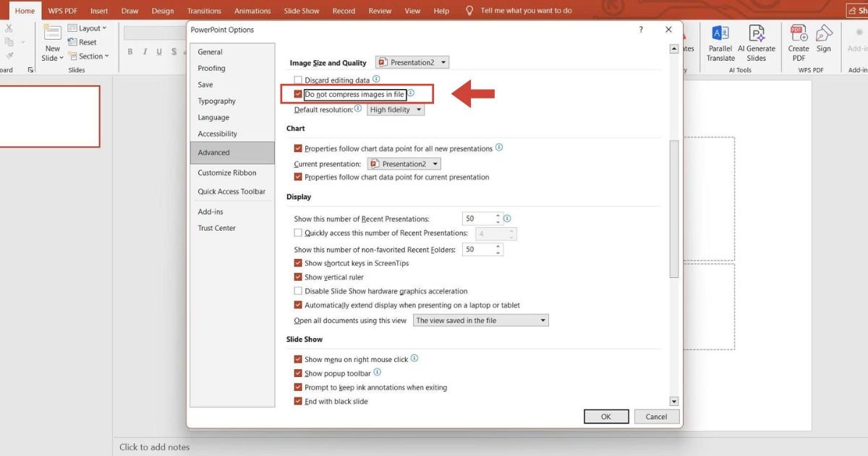Click the Reset slide icon

73,43
